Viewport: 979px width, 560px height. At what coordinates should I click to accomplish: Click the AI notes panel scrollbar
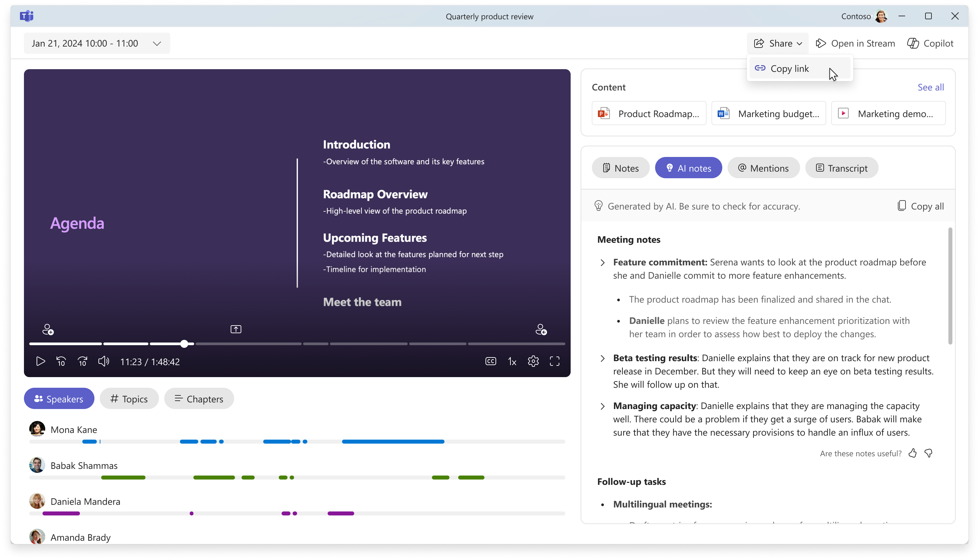950,286
